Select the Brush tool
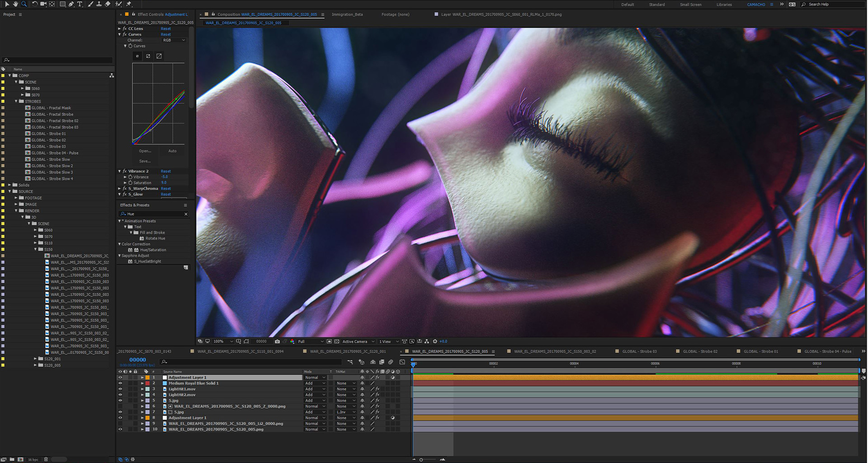The width and height of the screenshot is (868, 463). tap(90, 4)
